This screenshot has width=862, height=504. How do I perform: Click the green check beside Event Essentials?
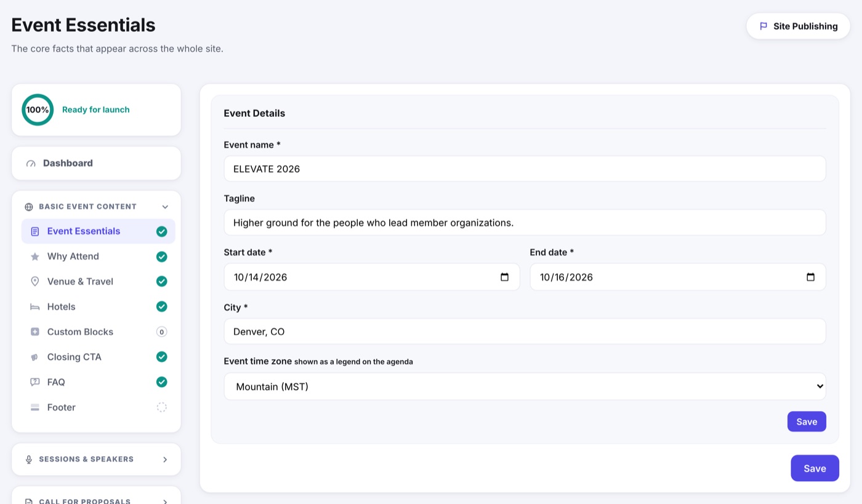click(x=162, y=231)
